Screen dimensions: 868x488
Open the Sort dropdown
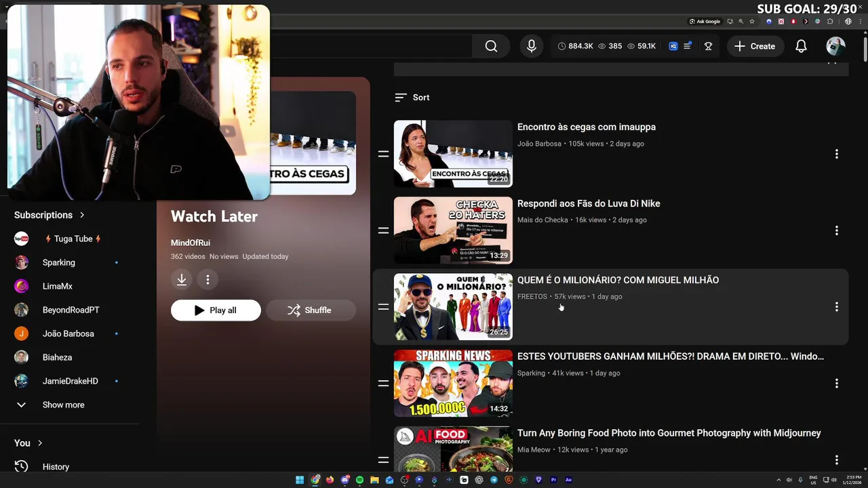412,98
